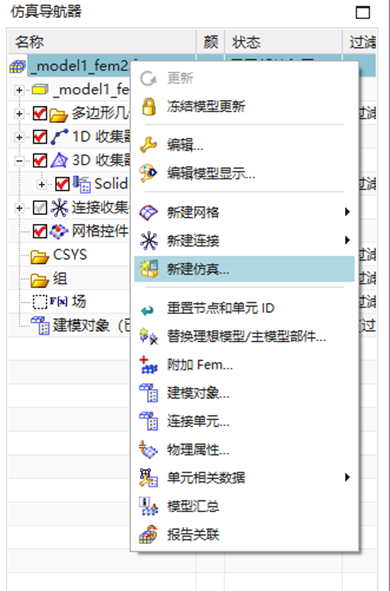The image size is (390, 591).
Task: Click the 建模对象 tree node icon
Action: pos(40,325)
